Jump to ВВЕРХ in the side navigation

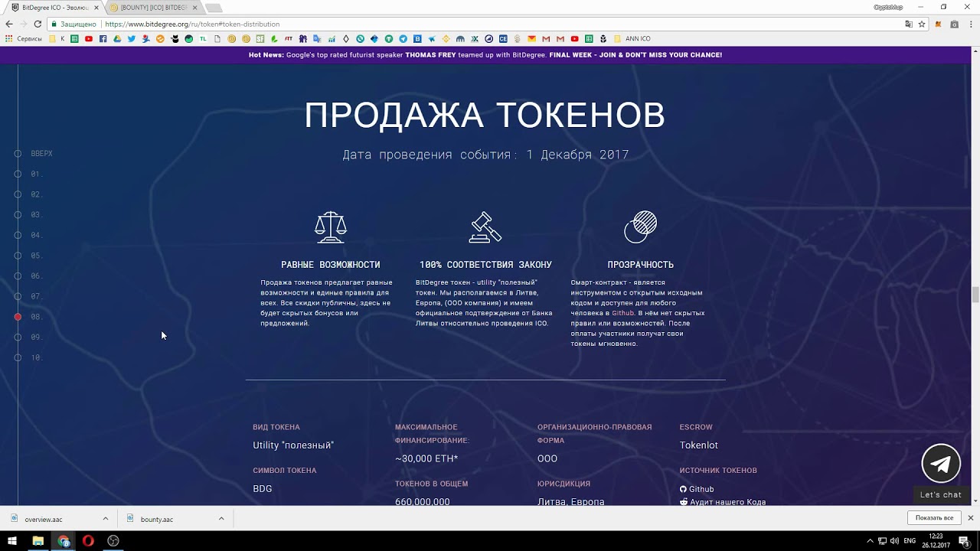tap(34, 154)
